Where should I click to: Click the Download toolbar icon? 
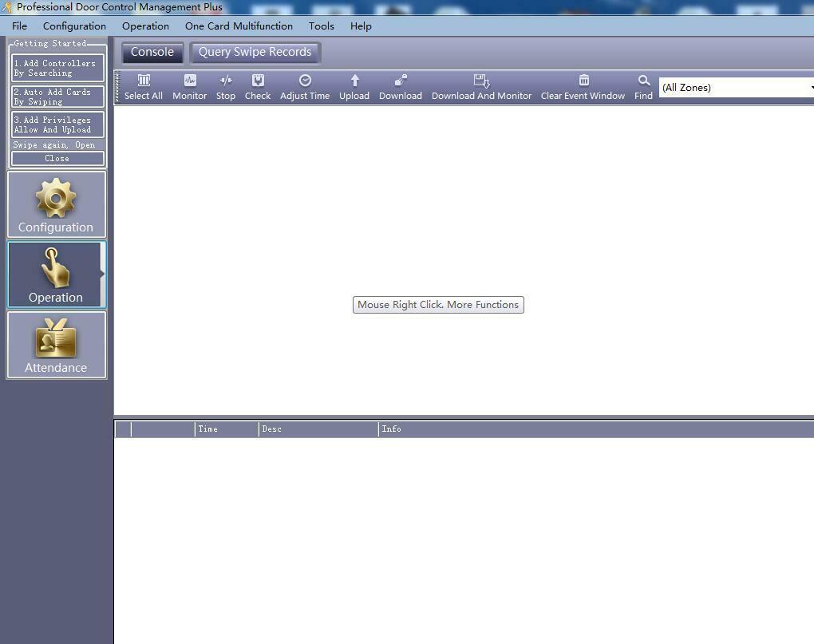tap(401, 81)
